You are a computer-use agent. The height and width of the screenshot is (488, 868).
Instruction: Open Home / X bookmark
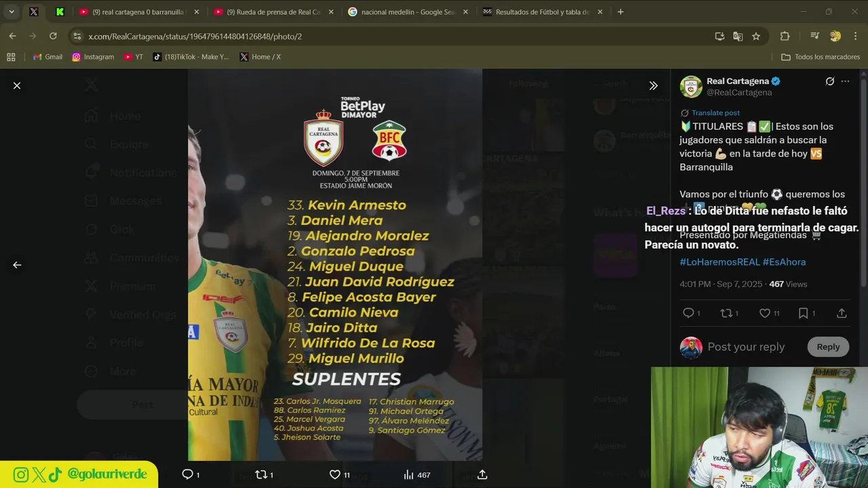click(260, 57)
